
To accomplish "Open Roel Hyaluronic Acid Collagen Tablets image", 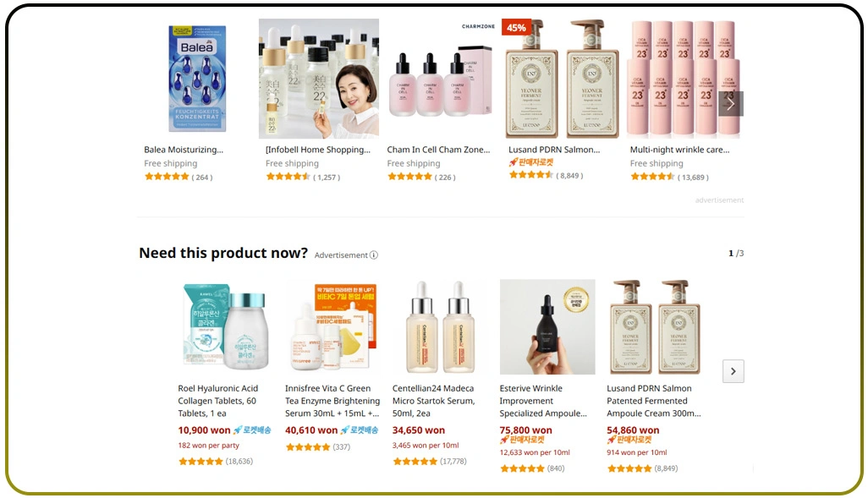I will click(227, 327).
